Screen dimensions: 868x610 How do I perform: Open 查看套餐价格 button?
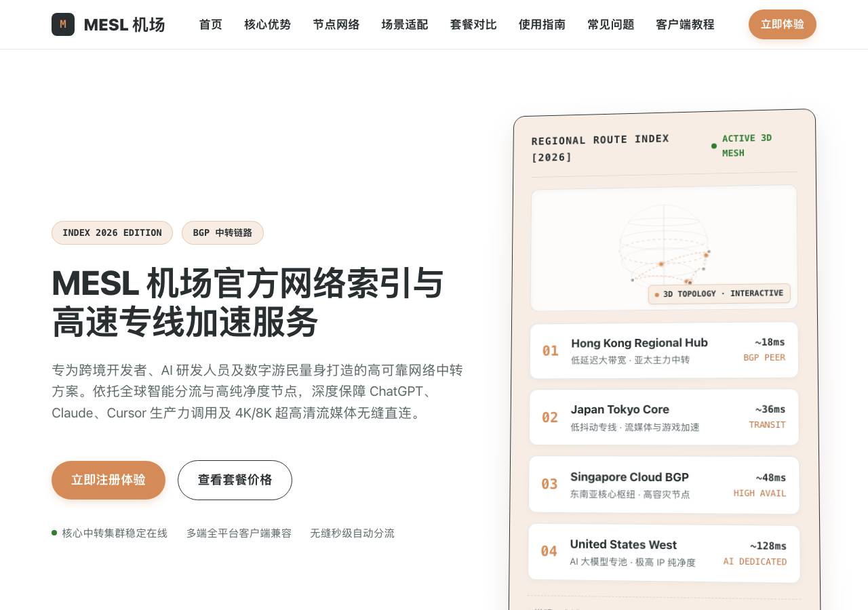[x=235, y=480]
